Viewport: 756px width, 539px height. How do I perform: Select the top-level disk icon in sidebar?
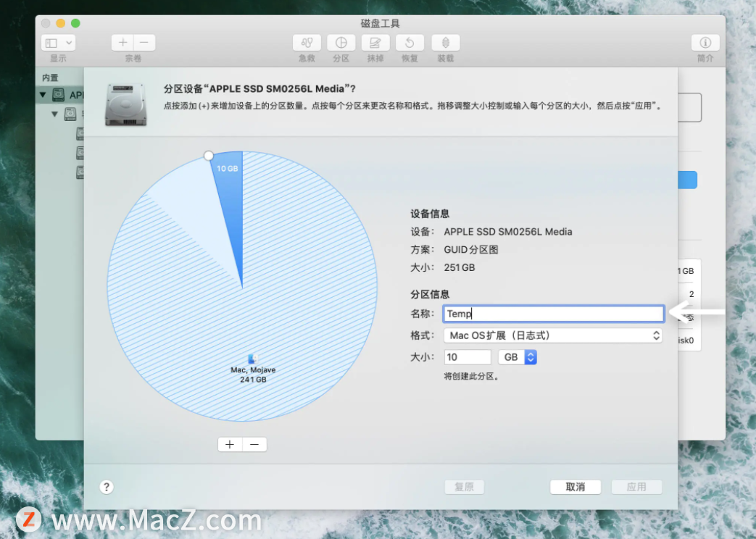pos(58,94)
